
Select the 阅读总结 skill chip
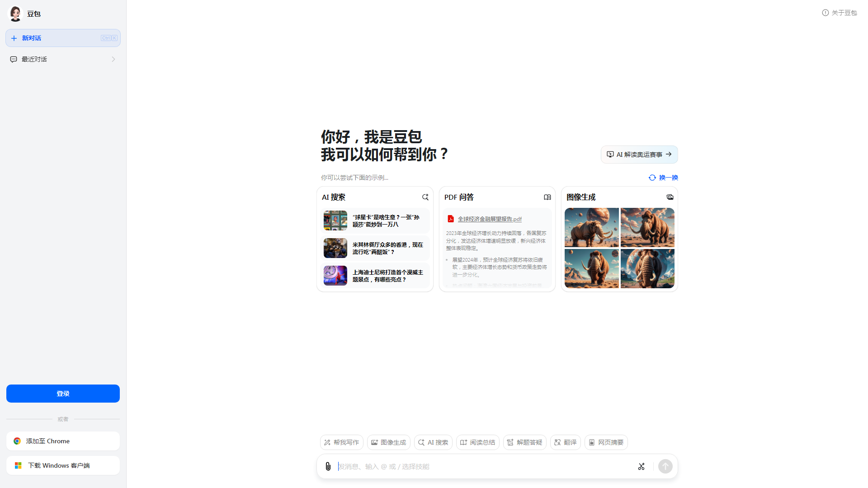coord(478,442)
